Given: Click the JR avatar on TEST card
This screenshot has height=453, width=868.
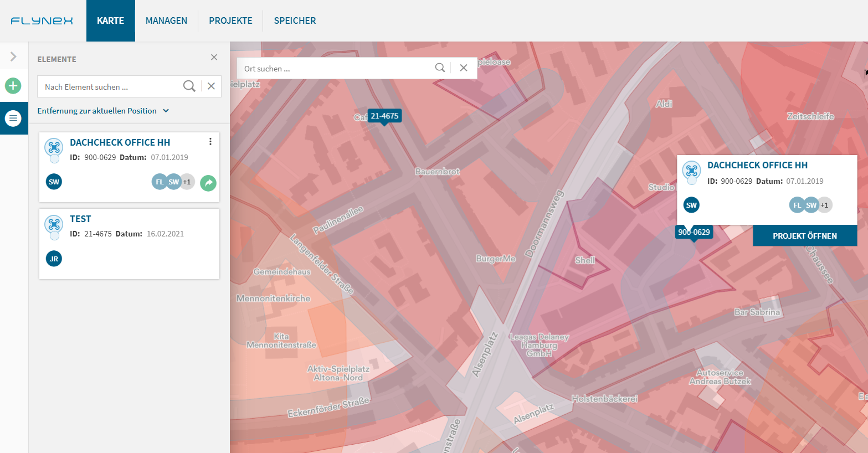Looking at the screenshot, I should tap(54, 259).
